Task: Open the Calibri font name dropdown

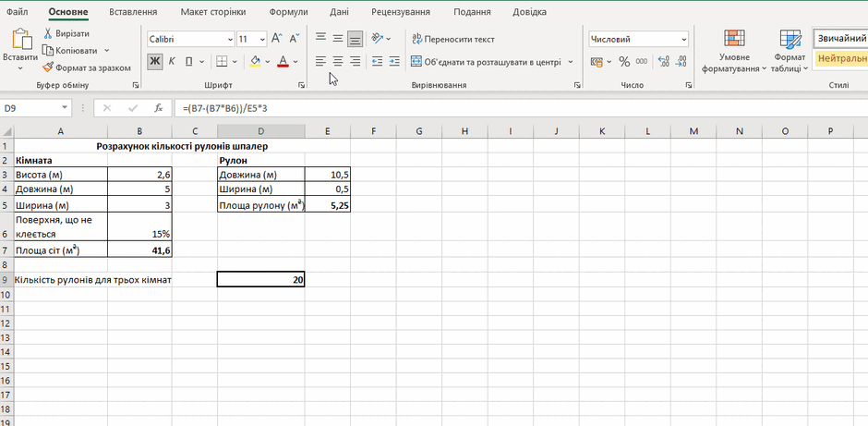Action: coord(230,40)
